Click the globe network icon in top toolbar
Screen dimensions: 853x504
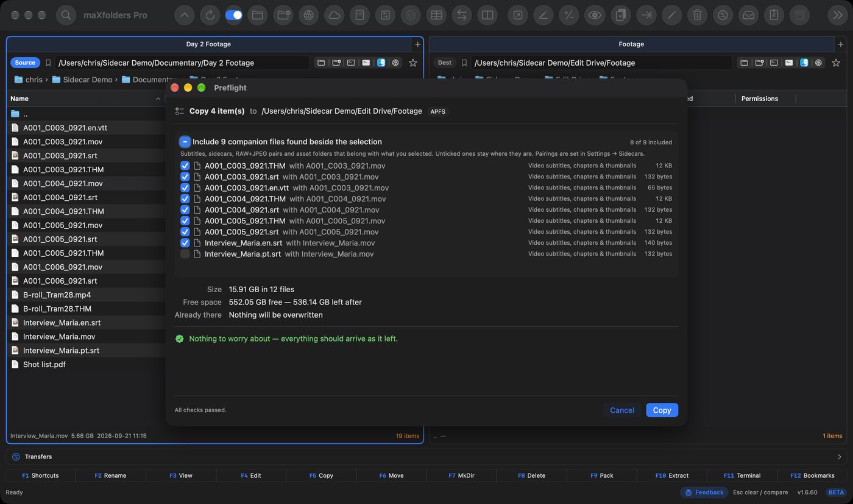point(309,15)
